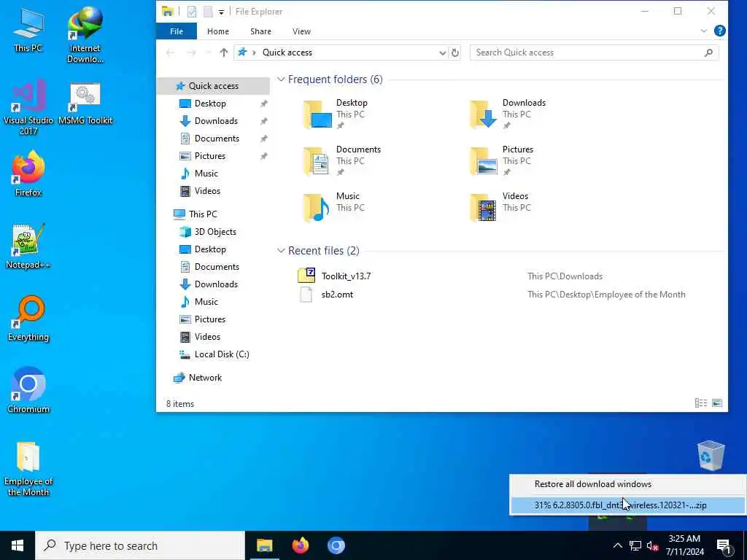Select the Recycle Bin icon
This screenshot has width=747, height=560.
711,456
